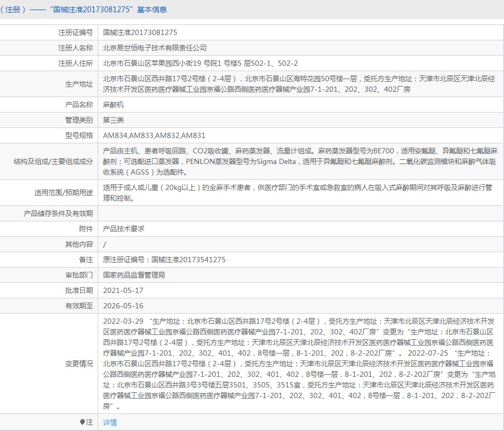Click approval department 国家药品监督管理局
The width and height of the screenshot is (504, 431).
click(x=134, y=275)
